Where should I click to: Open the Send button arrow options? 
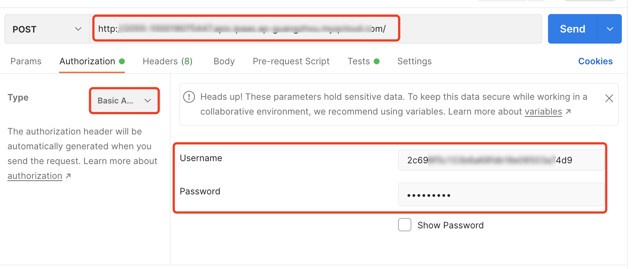point(610,29)
